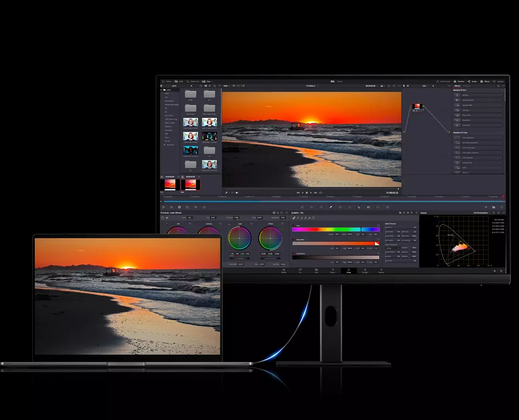This screenshot has height=420, width=519.
Task: Collapse the Resolve FX Blur section
Action: pyautogui.click(x=502, y=90)
